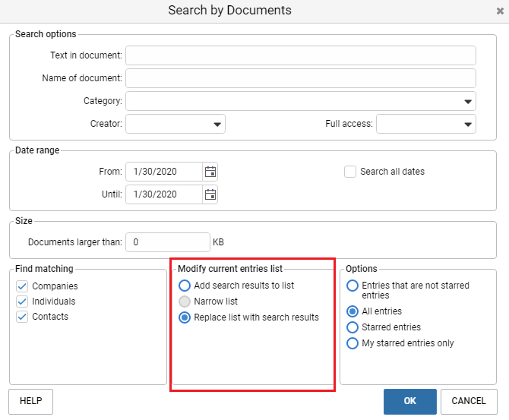This screenshot has height=420, width=509.
Task: Select Replace list with search results
Action: pyautogui.click(x=185, y=317)
